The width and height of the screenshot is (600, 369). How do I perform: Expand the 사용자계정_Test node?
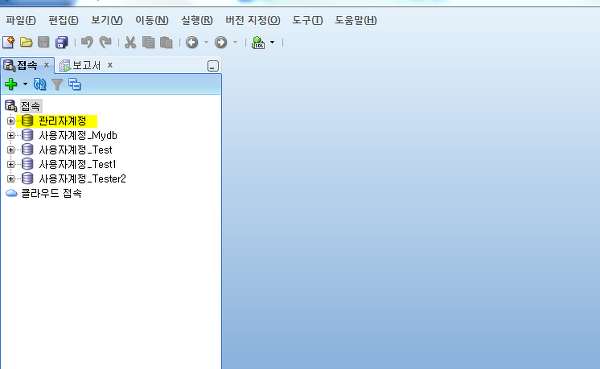11,150
